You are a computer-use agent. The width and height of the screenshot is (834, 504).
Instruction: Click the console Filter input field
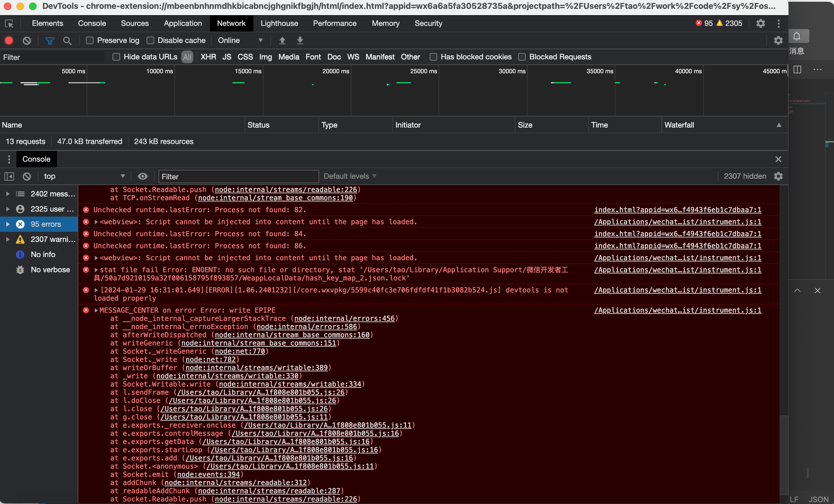[238, 177]
